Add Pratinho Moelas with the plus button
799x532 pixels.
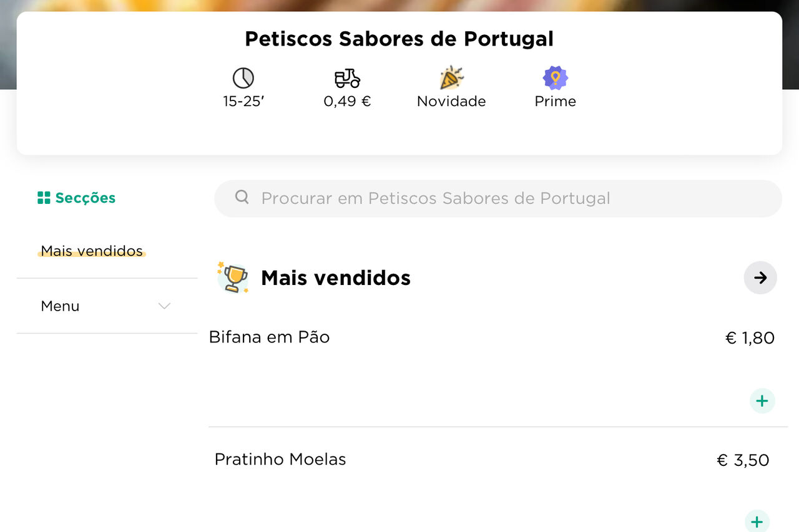[x=757, y=522]
